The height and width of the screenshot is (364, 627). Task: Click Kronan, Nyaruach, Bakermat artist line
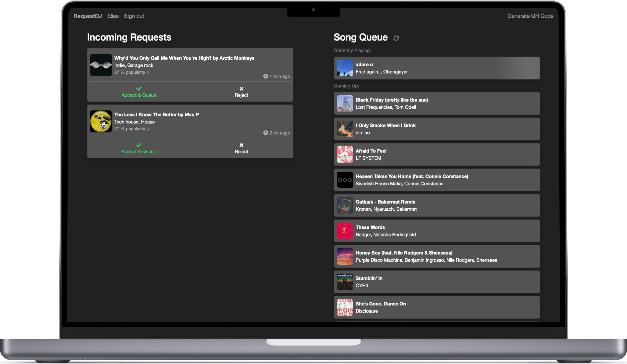pyautogui.click(x=386, y=209)
